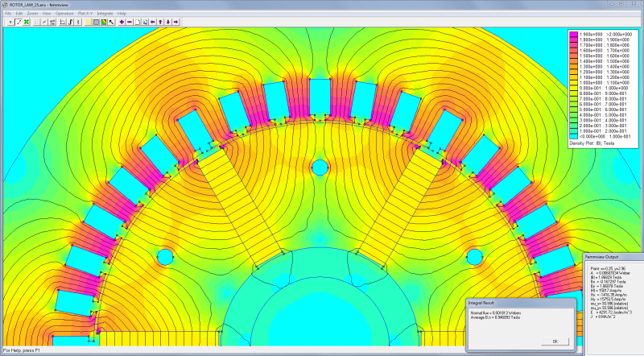The height and width of the screenshot is (356, 644).
Task: Click the legend text '2.000e-001 : 3.000e-001'
Action: 603,126
